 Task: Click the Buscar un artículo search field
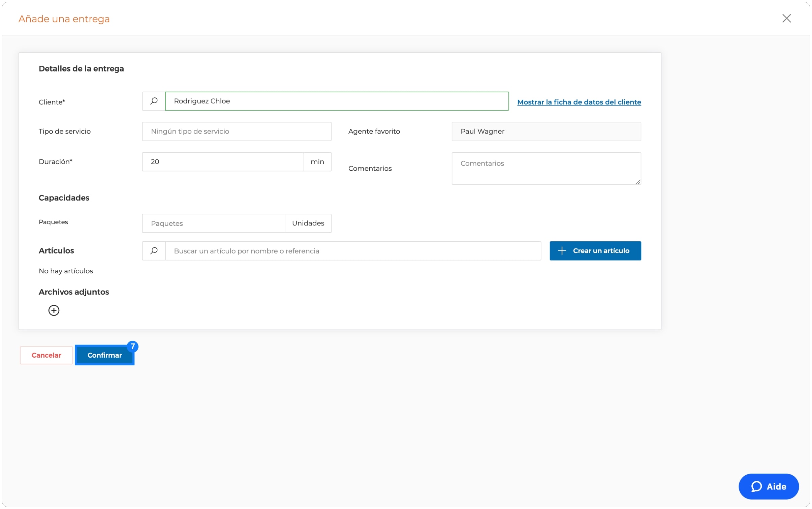353,251
